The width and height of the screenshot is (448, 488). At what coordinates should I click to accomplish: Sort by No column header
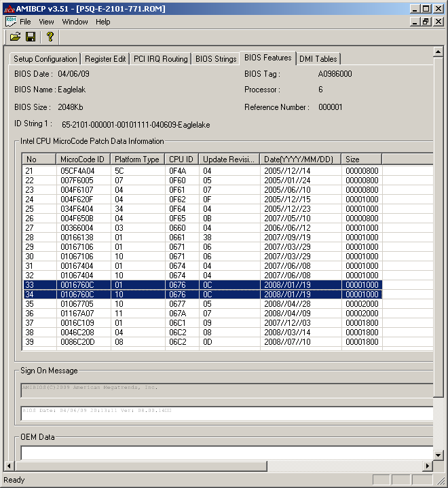pos(39,159)
